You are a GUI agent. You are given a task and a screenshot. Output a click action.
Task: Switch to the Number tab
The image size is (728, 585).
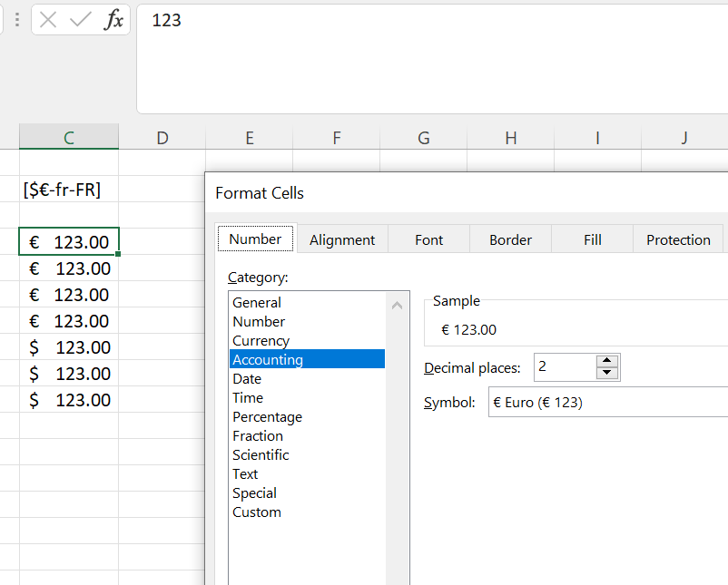(x=255, y=239)
